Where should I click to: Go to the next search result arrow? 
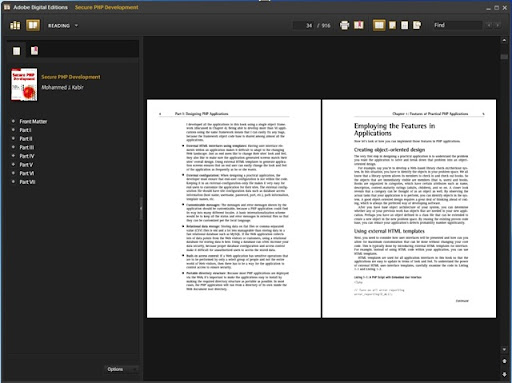pos(498,25)
